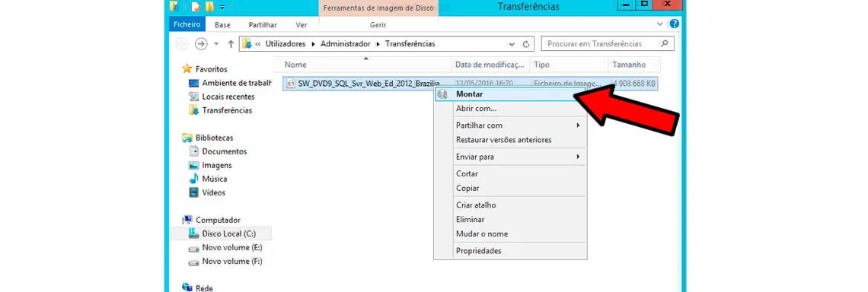Expand the ribbon with the chevron
868x292 pixels.
point(659,24)
